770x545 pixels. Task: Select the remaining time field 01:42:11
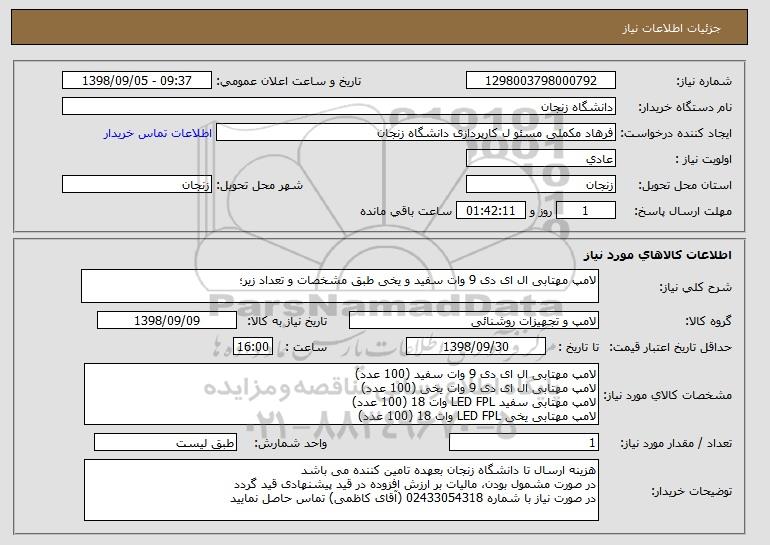[491, 211]
